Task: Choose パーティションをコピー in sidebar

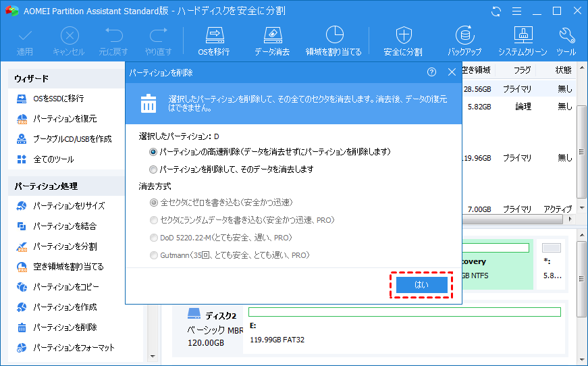Action: [58, 287]
